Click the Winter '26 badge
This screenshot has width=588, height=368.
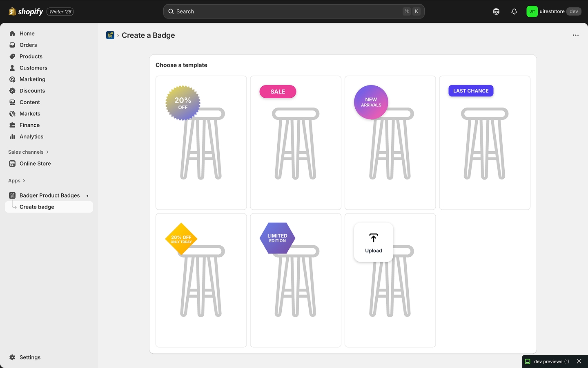[60, 11]
